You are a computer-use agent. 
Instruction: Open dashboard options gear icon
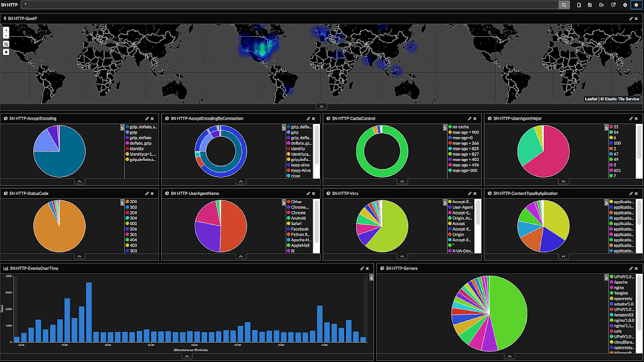click(636, 5)
